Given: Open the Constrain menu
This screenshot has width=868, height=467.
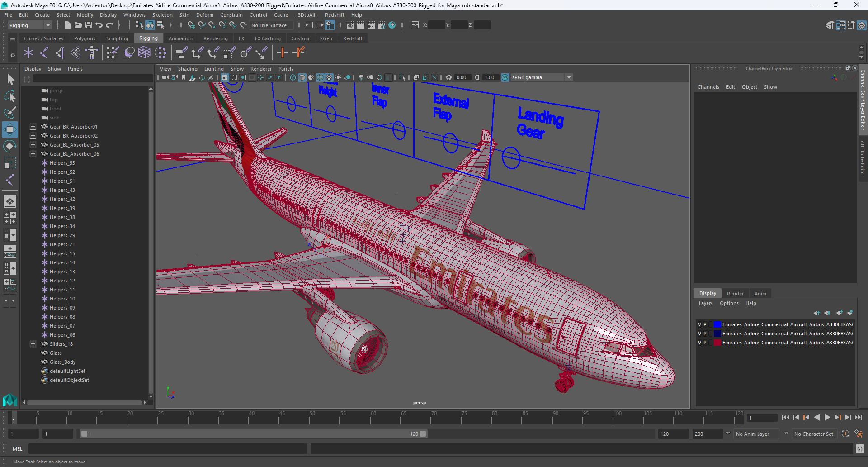Looking at the screenshot, I should [x=231, y=15].
